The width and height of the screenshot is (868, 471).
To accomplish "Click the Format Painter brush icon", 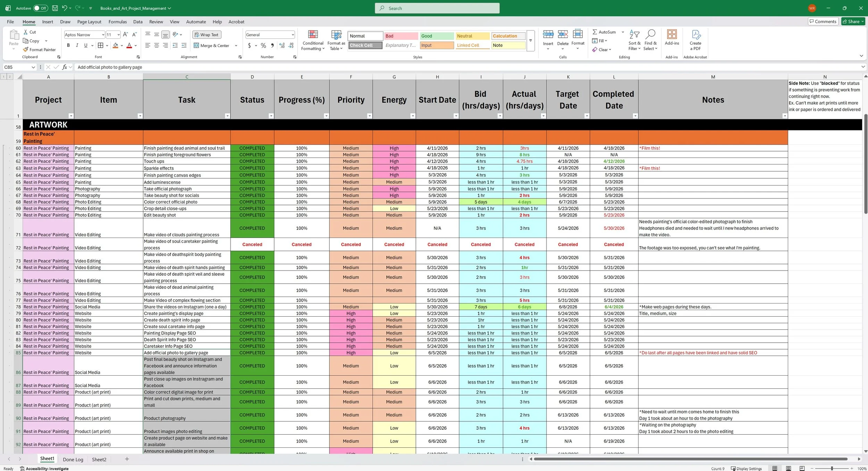I will tap(26, 50).
